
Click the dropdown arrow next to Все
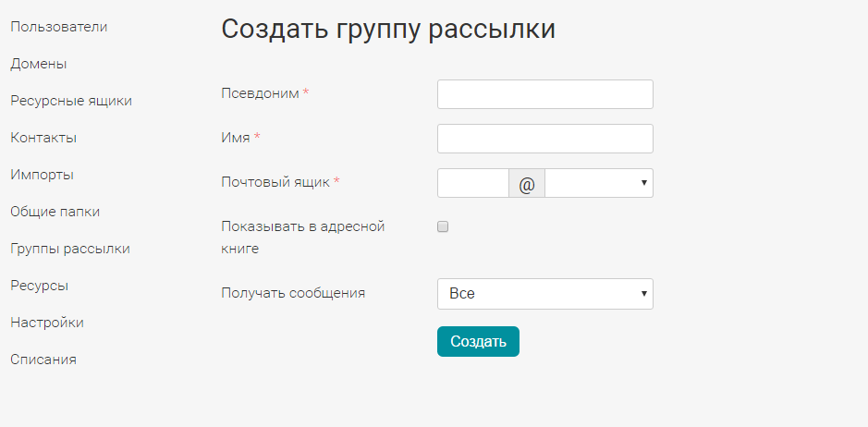coord(643,294)
